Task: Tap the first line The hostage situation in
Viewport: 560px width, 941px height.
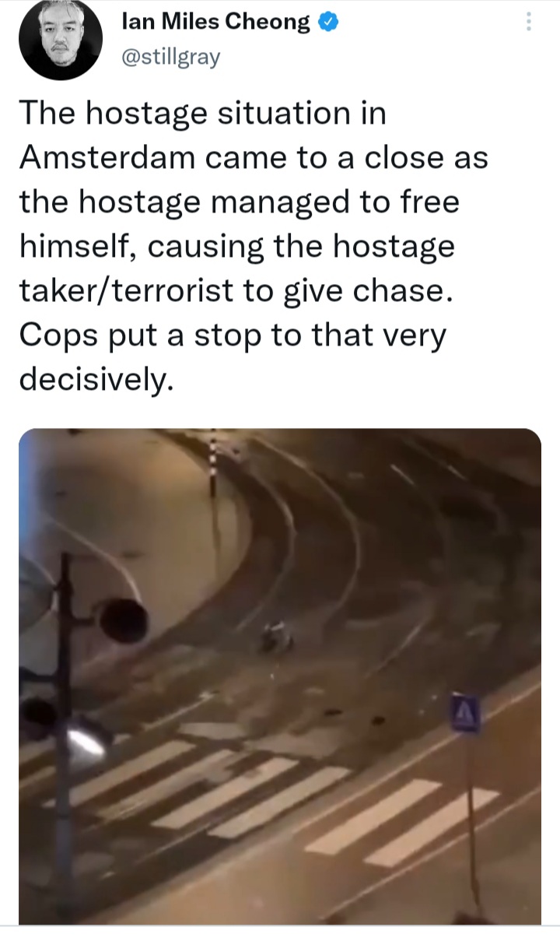Action: tap(203, 114)
